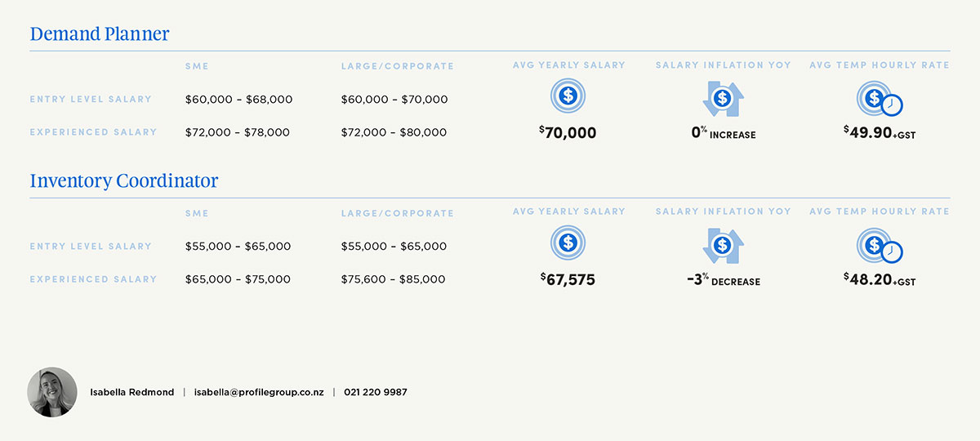Click Inventory Coordinator average yearly salary coin icon
The image size is (980, 441).
click(x=568, y=243)
